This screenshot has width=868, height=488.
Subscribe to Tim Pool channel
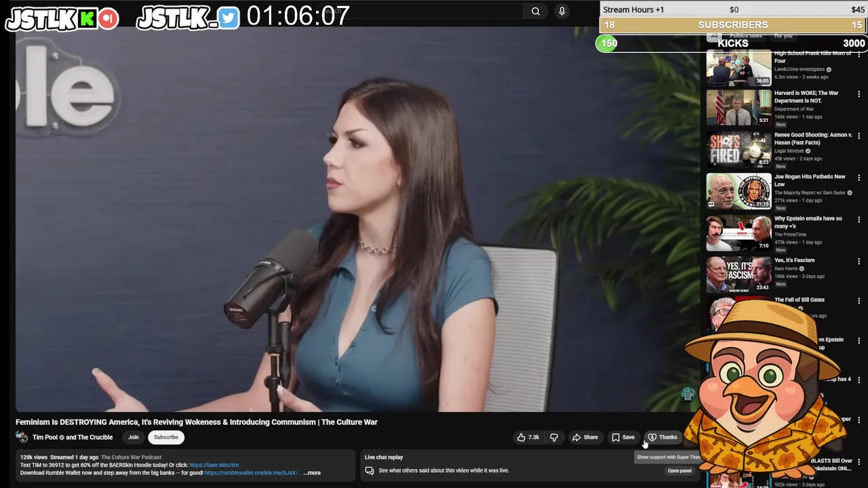tap(166, 437)
